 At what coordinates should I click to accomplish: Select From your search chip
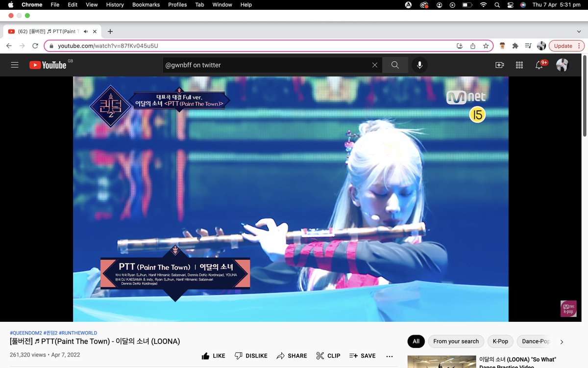pyautogui.click(x=456, y=342)
